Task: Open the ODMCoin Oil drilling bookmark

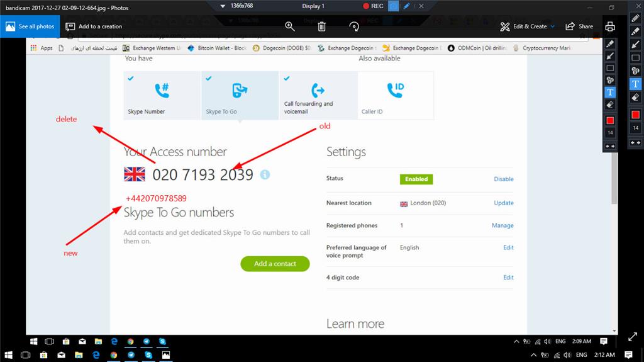Action: (x=477, y=48)
